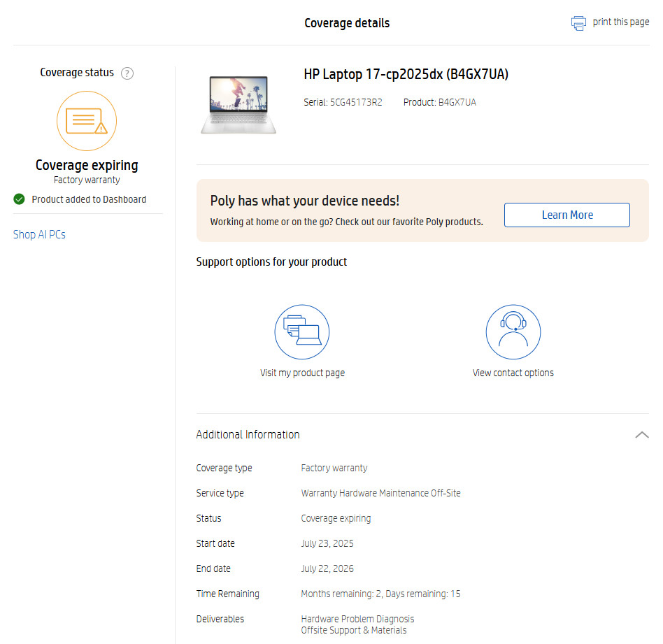Click 'Warranty Hardware Maintenance Off-Site' service type
Image resolution: width=663 pixels, height=644 pixels.
pos(380,493)
